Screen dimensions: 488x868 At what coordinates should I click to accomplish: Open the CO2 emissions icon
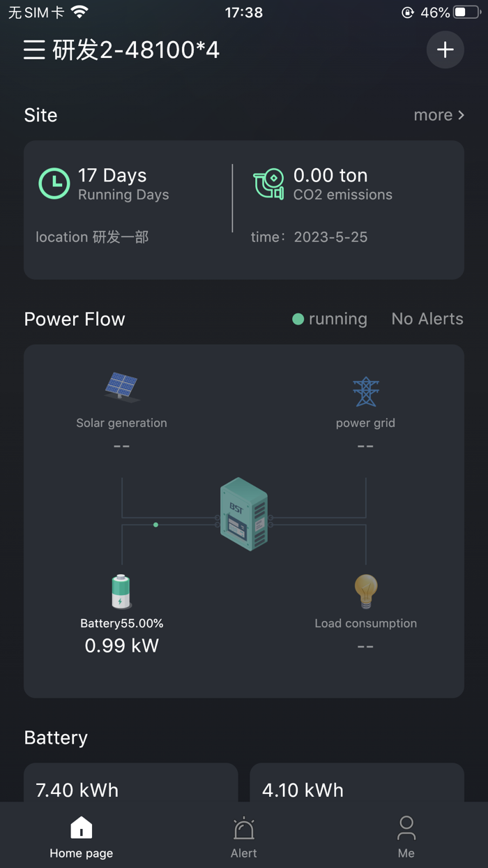pyautogui.click(x=268, y=184)
